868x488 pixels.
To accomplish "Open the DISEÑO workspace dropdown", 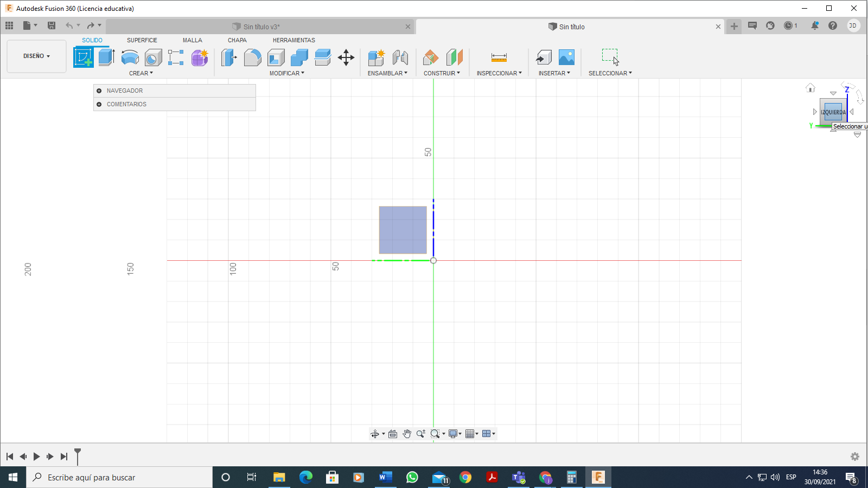I will [x=36, y=56].
